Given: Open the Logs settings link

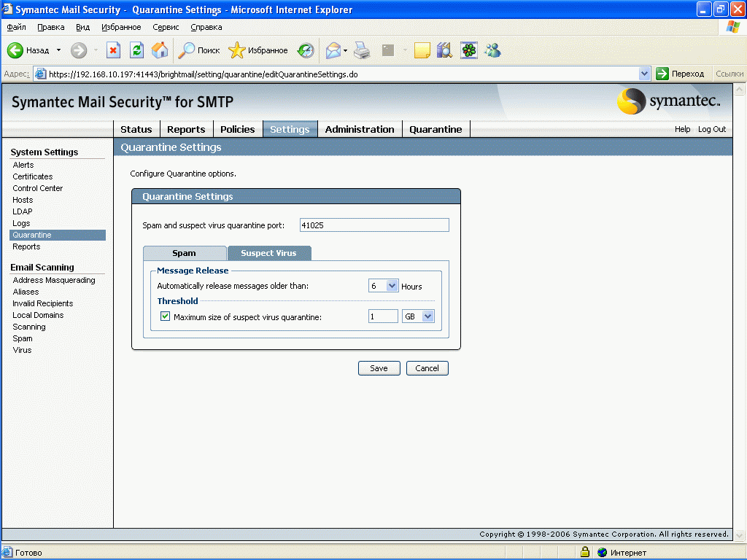Looking at the screenshot, I should 21,223.
